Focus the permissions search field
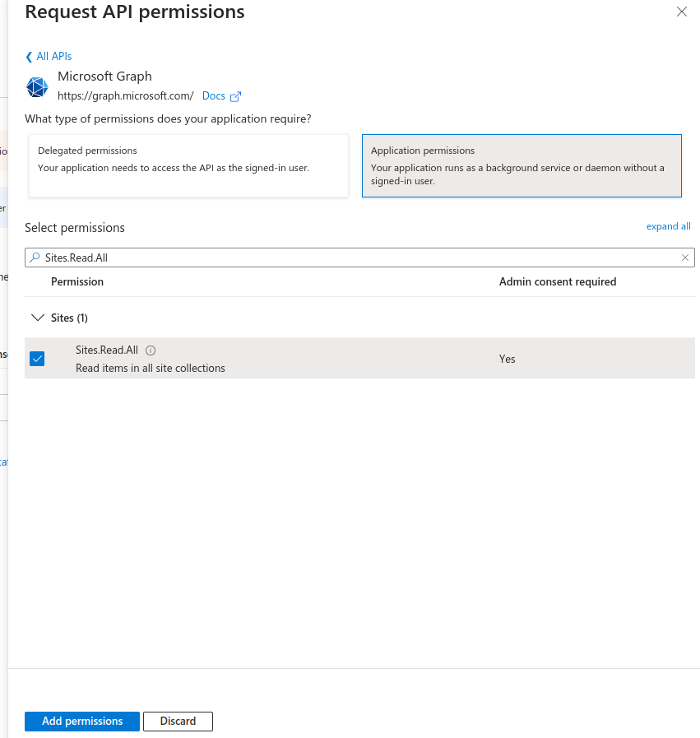This screenshot has width=700, height=738. click(359, 258)
